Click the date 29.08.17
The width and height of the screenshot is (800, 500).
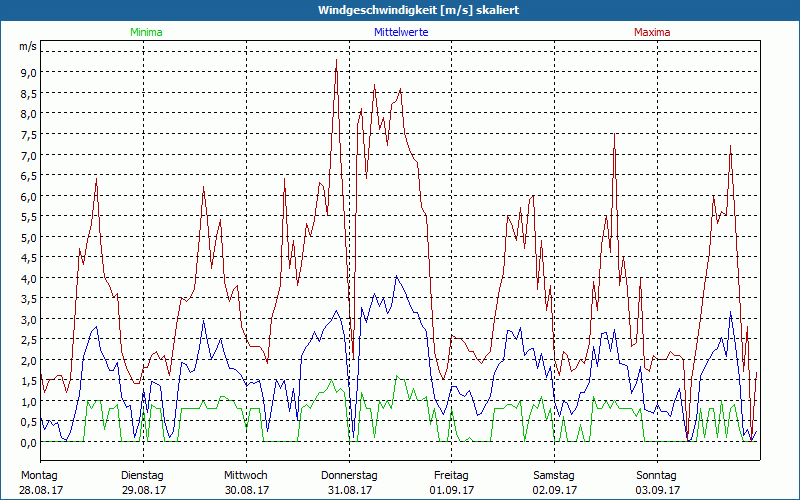(144, 490)
